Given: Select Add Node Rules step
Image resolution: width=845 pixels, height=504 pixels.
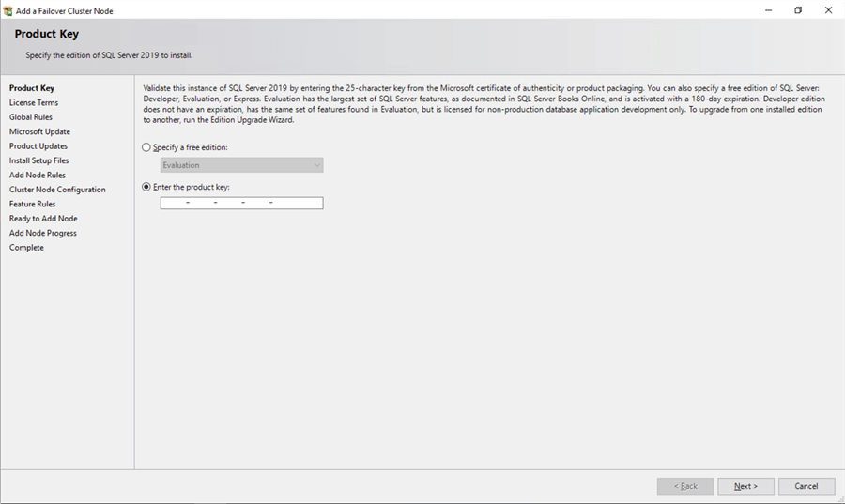Looking at the screenshot, I should pyautogui.click(x=38, y=176).
